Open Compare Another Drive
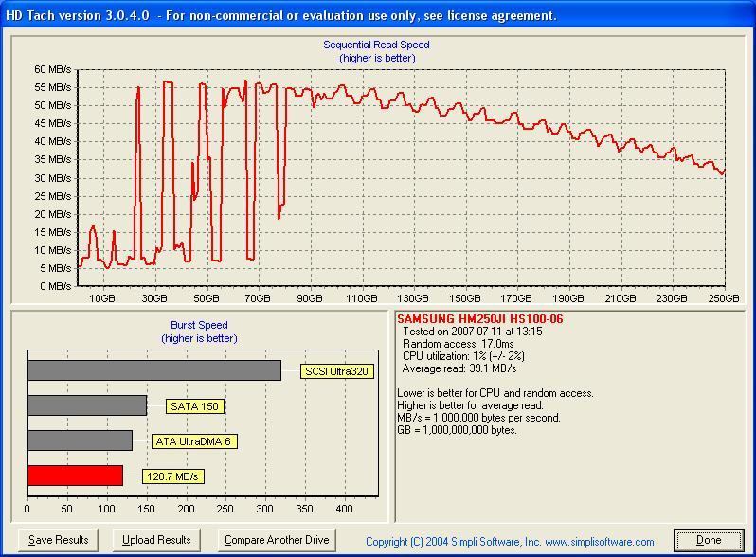This screenshot has width=756, height=557. 277,540
